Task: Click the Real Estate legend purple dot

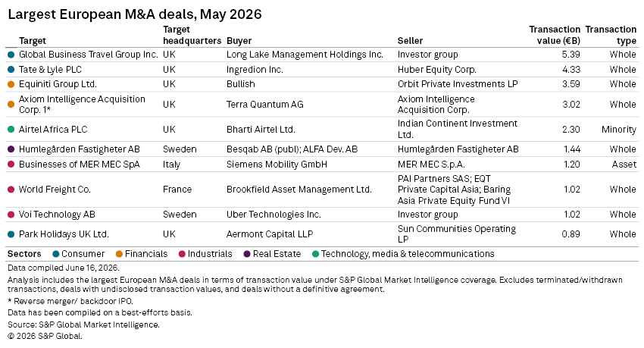Action: pos(247,254)
